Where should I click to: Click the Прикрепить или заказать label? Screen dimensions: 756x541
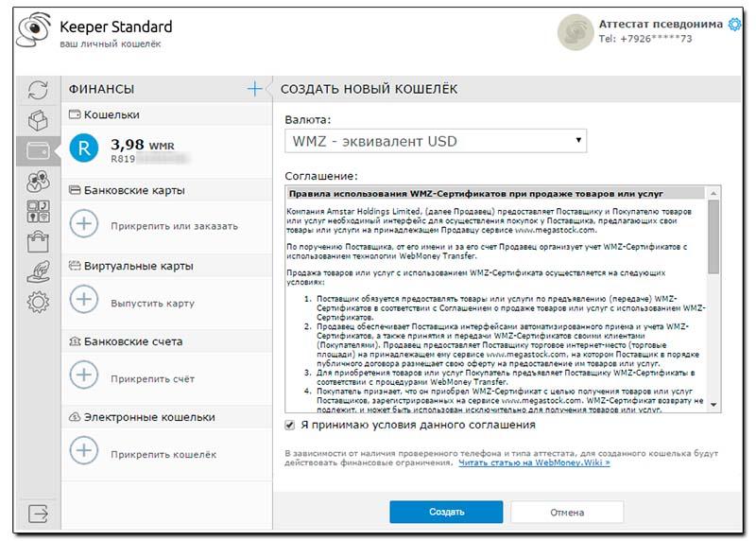[175, 226]
